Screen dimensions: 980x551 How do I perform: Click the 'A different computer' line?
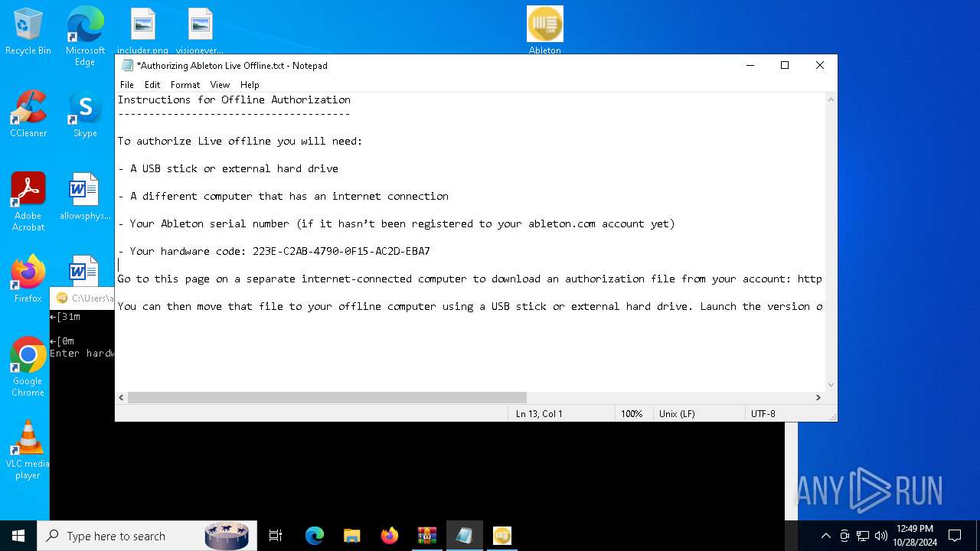[x=283, y=196]
